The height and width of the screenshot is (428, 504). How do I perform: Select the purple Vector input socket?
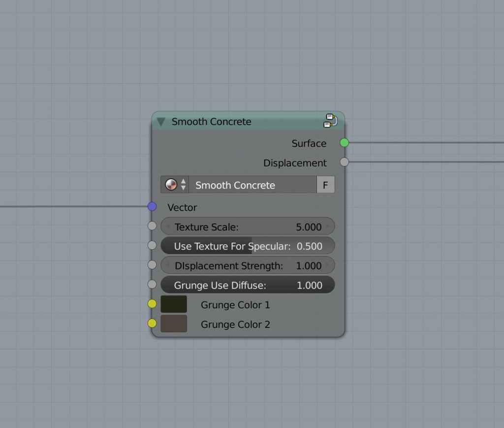coord(152,206)
